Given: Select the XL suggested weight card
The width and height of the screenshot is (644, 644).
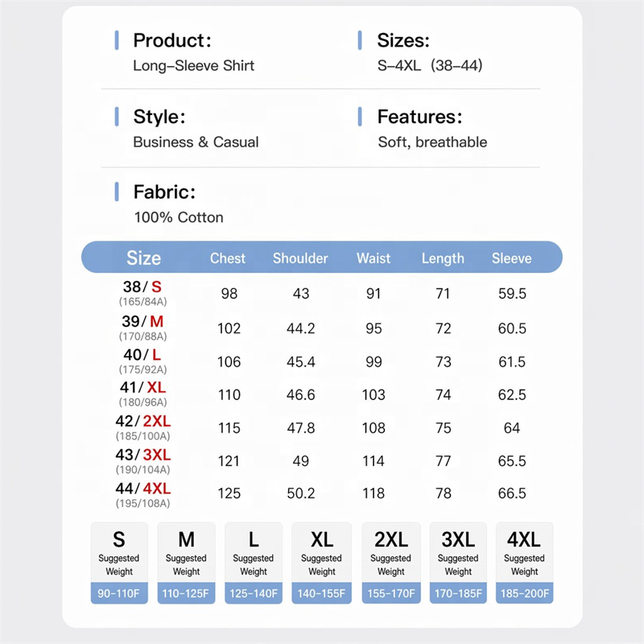Looking at the screenshot, I should click(x=321, y=563).
